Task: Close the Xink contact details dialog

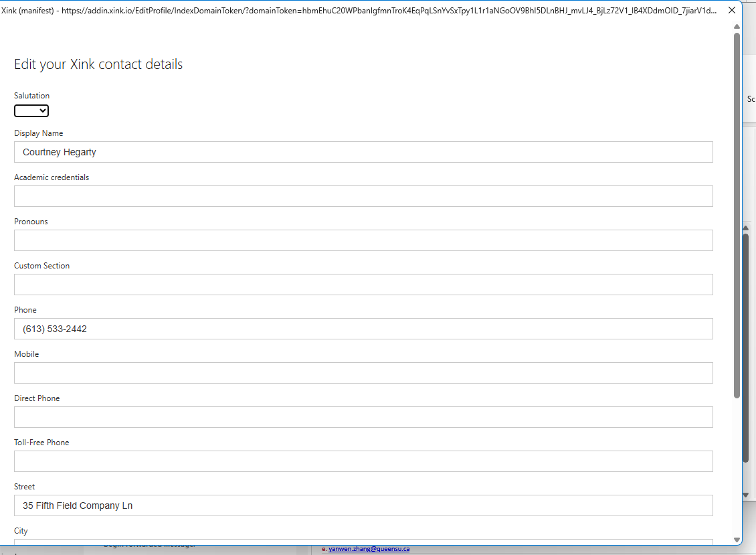Action: 732,11
